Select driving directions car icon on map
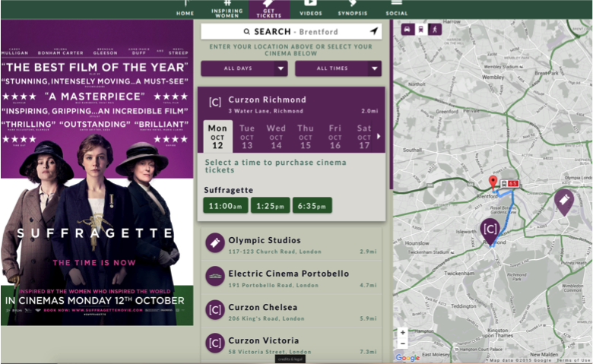The width and height of the screenshot is (593, 364). 407,29
